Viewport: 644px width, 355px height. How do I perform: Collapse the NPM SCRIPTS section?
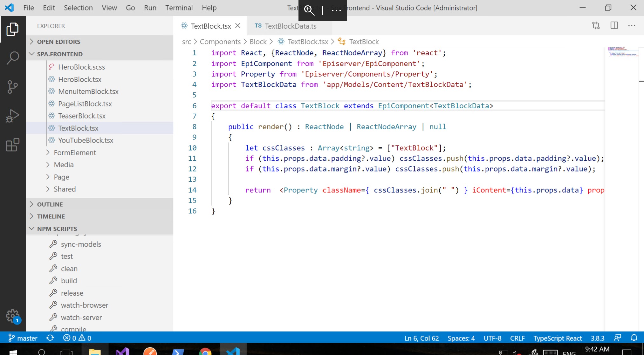(x=57, y=229)
